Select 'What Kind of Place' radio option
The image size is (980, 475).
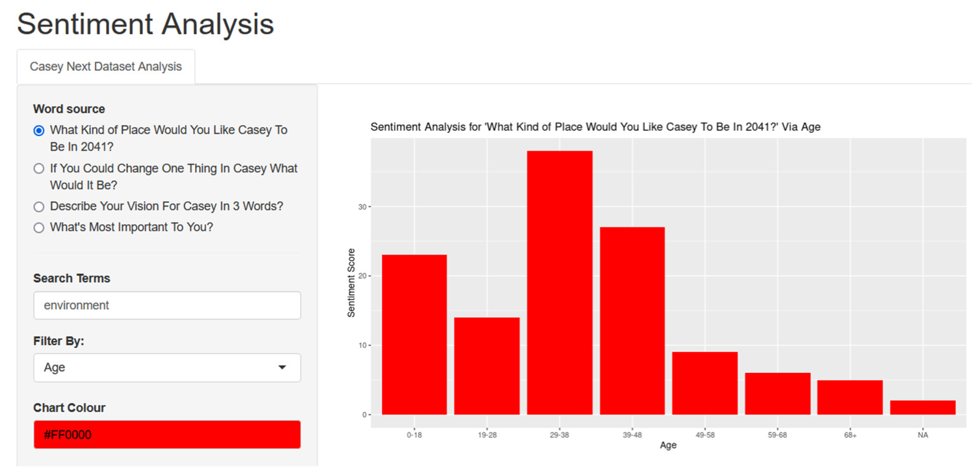(39, 131)
